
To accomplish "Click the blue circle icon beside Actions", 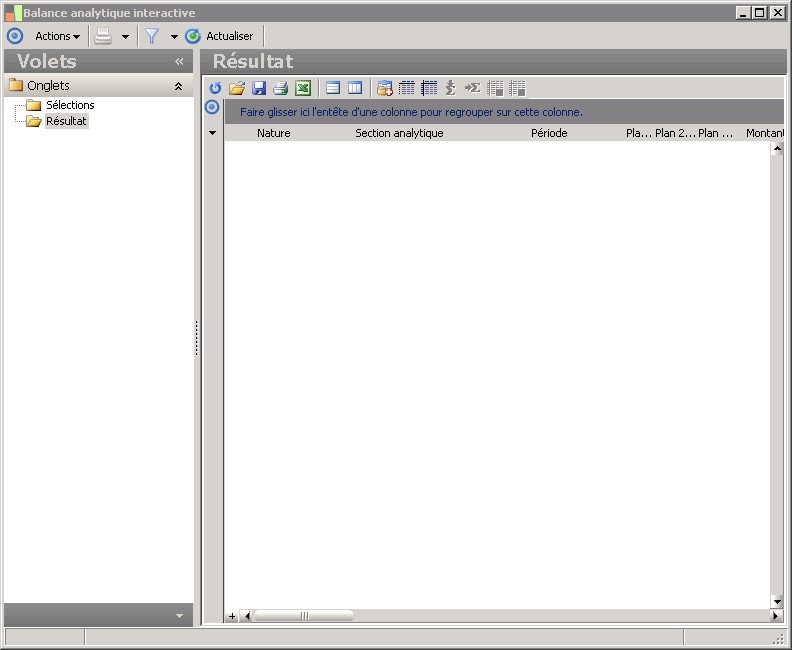I will click(15, 36).
